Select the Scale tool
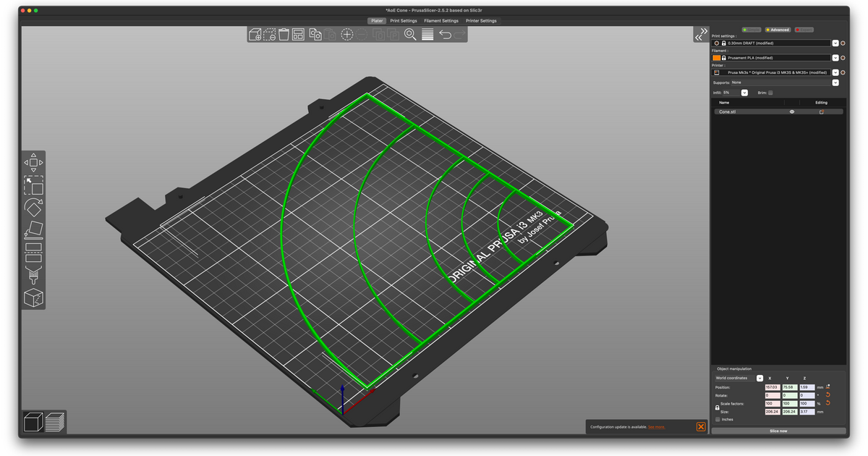This screenshot has height=456, width=868. 34,185
